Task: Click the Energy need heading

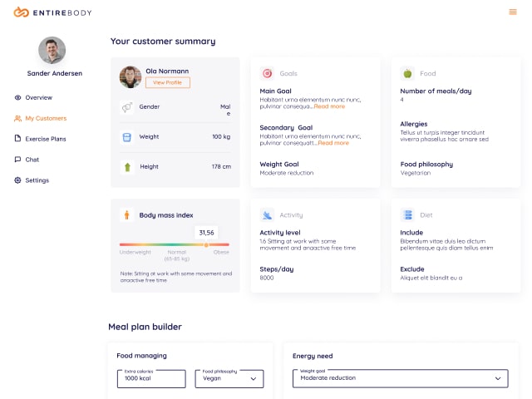Action: coord(313,356)
